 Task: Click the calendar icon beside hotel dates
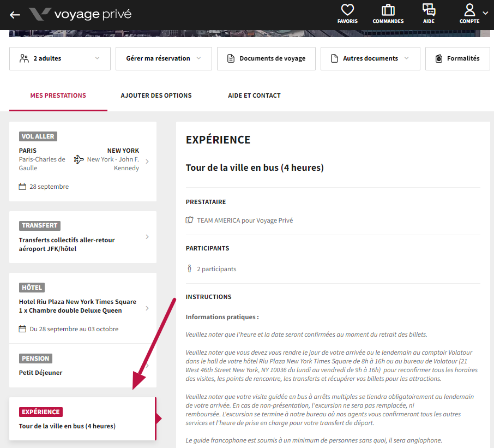pos(22,329)
